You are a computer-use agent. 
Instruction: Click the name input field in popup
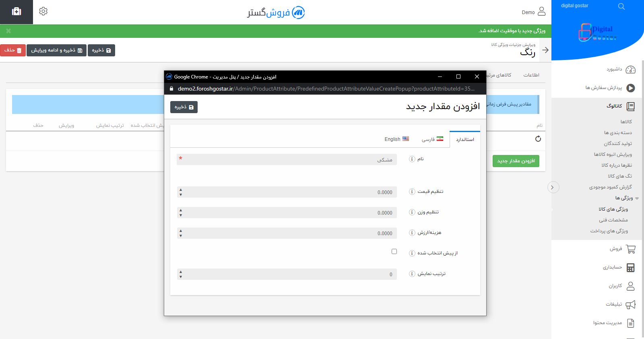click(287, 160)
